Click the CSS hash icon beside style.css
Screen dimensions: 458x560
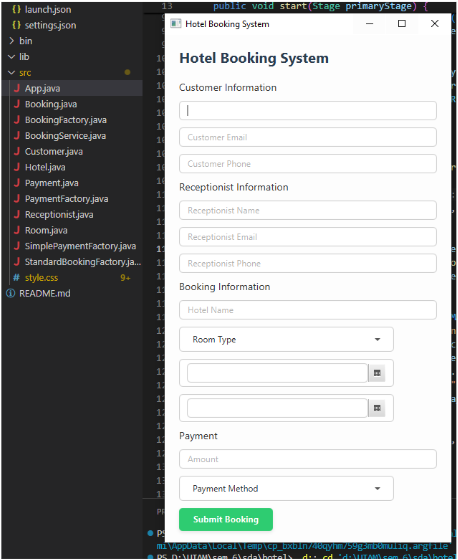coord(16,278)
